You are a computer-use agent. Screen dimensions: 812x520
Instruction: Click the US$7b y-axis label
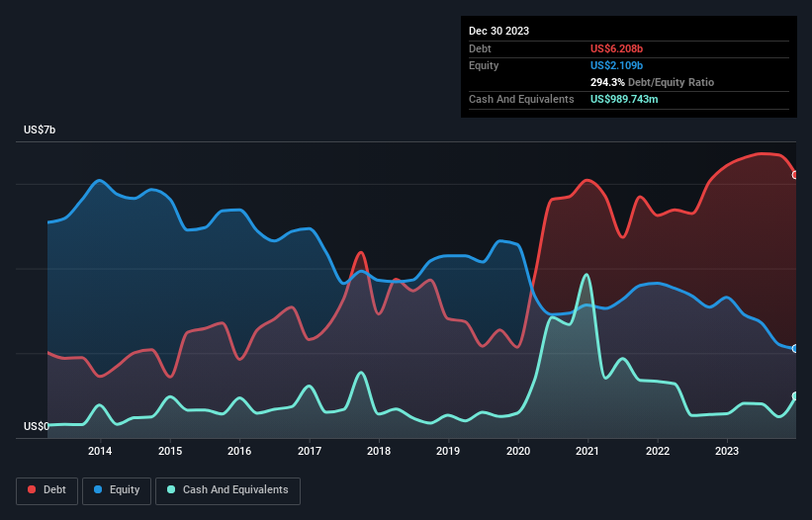40,130
